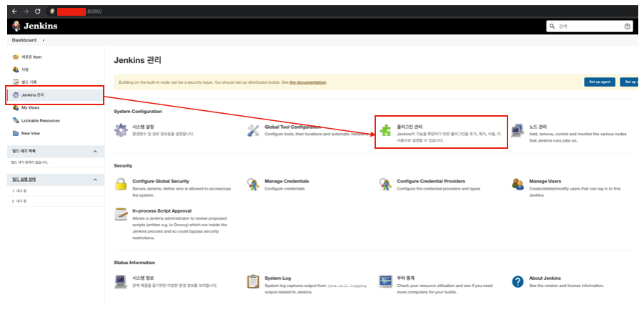
Task: Click the About Jenkins question mark icon
Action: pyautogui.click(x=517, y=282)
